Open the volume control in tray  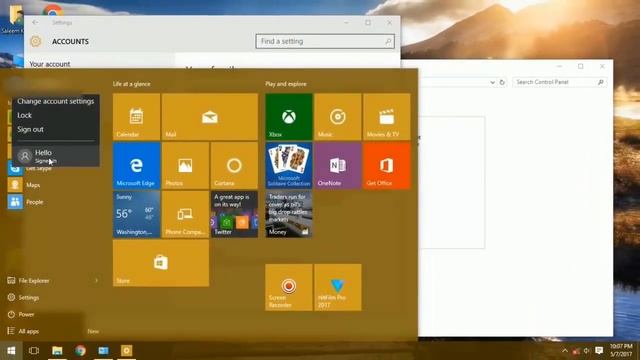click(x=587, y=351)
